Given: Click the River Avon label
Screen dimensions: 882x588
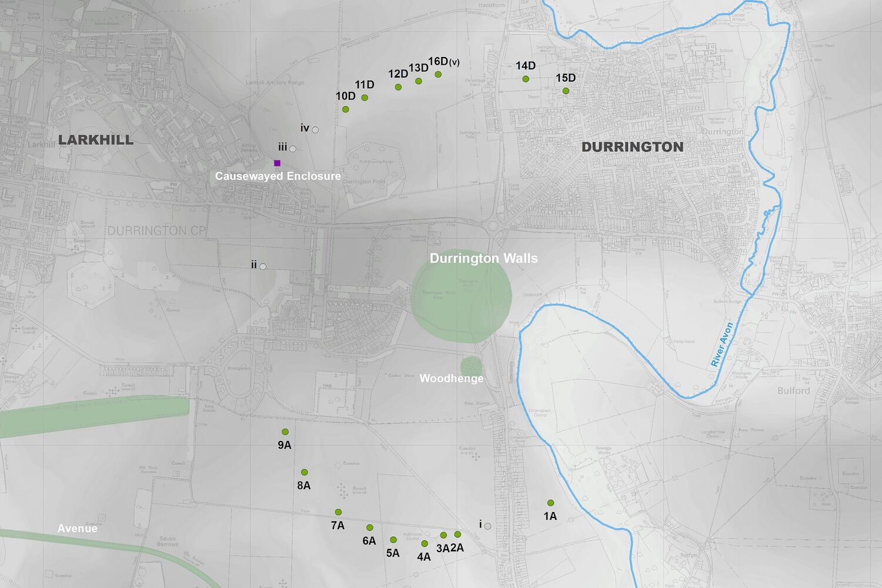Looking at the screenshot, I should tap(722, 345).
